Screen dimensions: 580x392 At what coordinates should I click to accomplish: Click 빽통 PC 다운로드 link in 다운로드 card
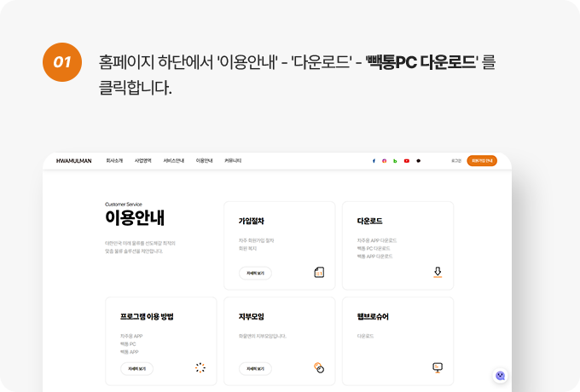click(374, 248)
